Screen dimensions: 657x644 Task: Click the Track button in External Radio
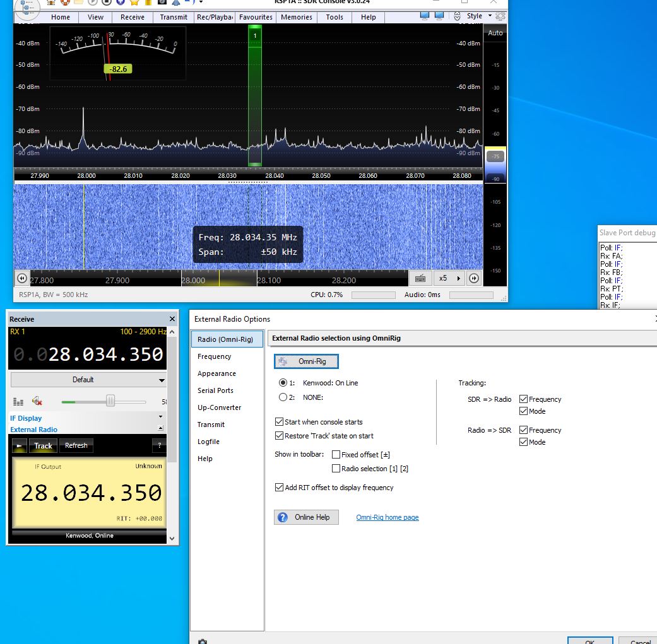pyautogui.click(x=43, y=445)
